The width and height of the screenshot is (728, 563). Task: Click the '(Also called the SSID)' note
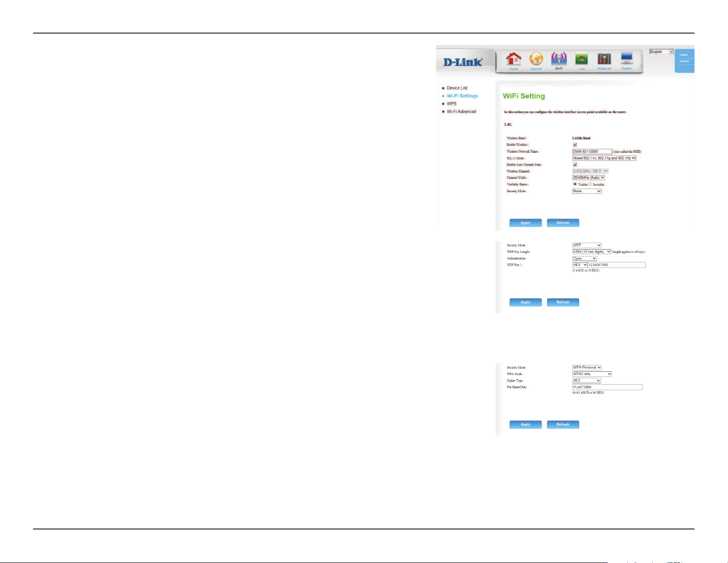(x=627, y=152)
